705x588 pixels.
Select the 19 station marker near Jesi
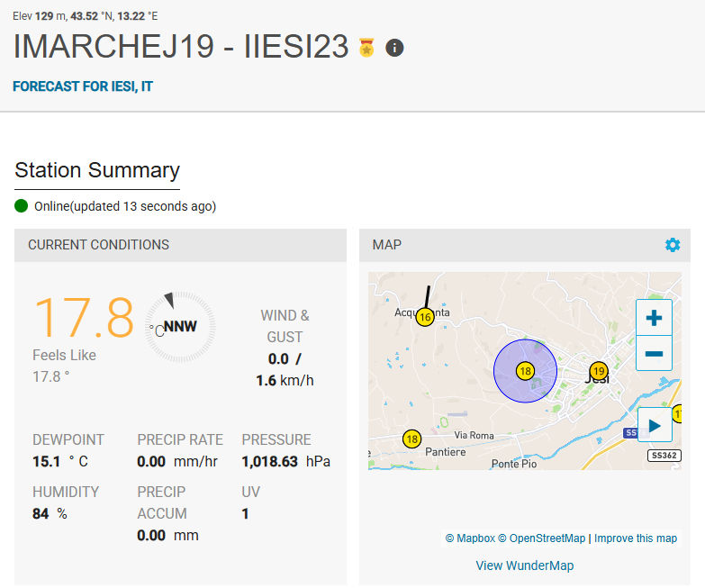pyautogui.click(x=599, y=370)
